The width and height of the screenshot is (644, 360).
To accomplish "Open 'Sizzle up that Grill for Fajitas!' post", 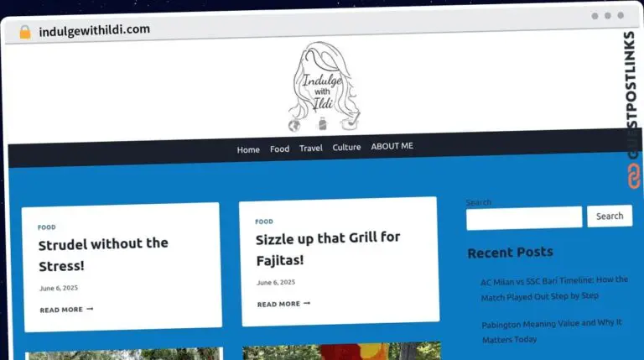I will [x=328, y=249].
